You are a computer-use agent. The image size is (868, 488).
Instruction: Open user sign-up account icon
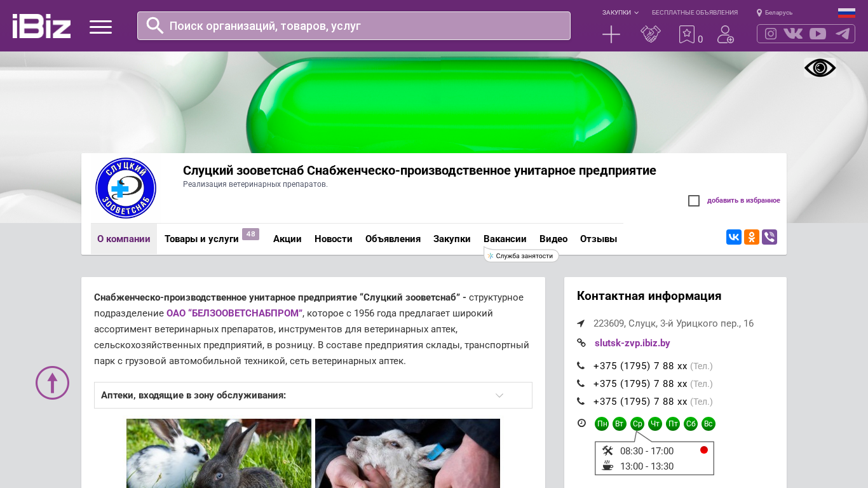click(x=726, y=34)
